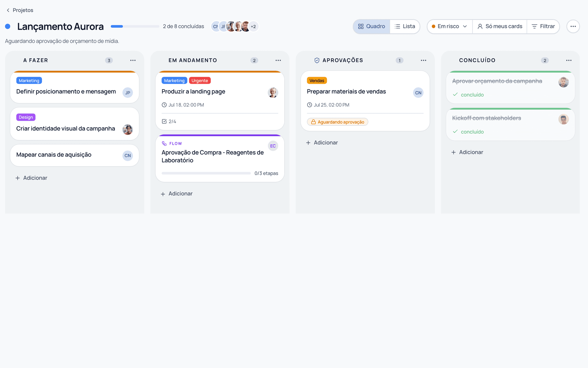This screenshot has height=368, width=588.
Task: Open the Filtrar options
Action: tap(543, 26)
